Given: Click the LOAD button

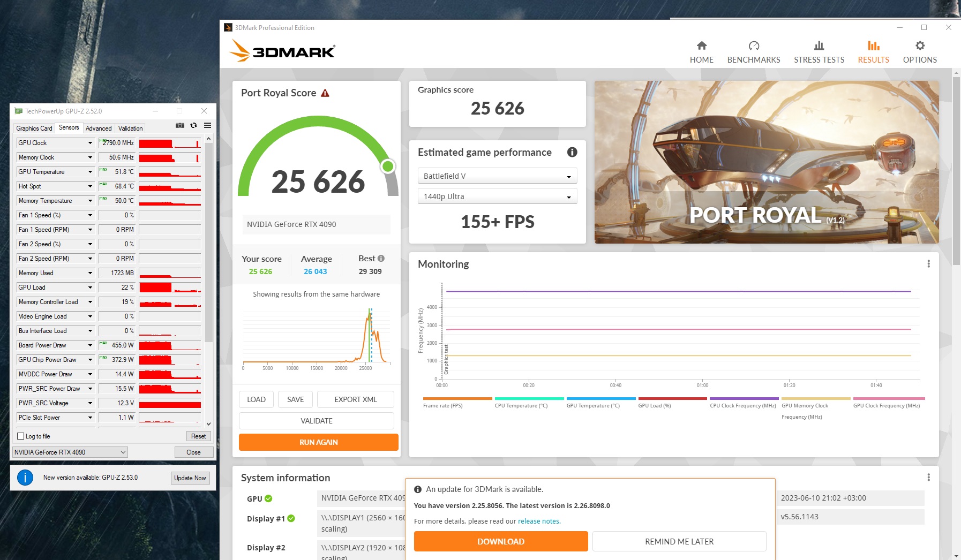Looking at the screenshot, I should [x=256, y=399].
